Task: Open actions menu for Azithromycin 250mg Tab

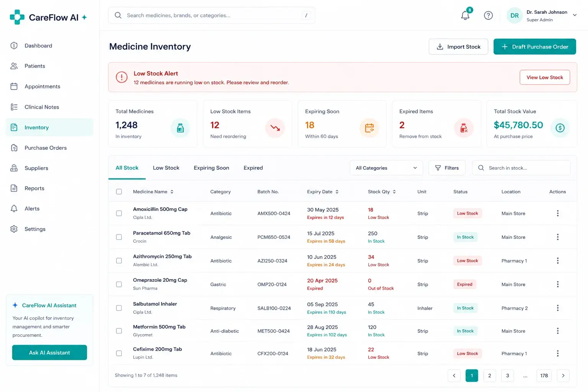Action: tap(558, 261)
